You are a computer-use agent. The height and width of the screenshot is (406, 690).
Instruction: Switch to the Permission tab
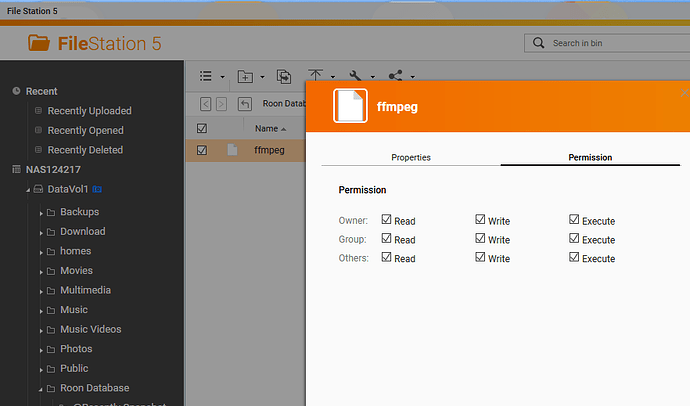[590, 157]
